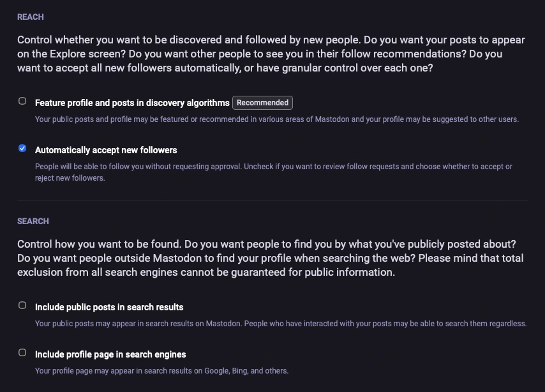Click the paragraph about search engine exclusion
The image size is (545, 392).
coord(271,258)
